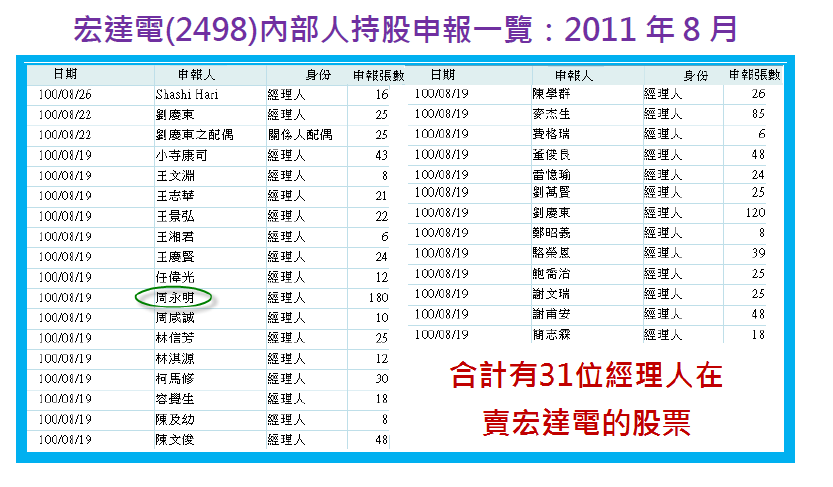833x487 pixels.
Task: Click the 任偉光 name cell
Action: (x=175, y=278)
